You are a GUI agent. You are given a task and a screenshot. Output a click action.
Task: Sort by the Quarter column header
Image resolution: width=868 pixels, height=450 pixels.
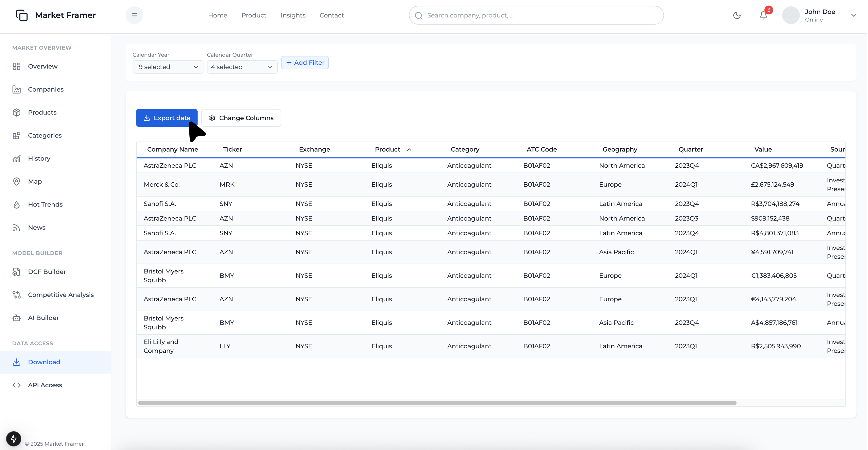click(690, 149)
